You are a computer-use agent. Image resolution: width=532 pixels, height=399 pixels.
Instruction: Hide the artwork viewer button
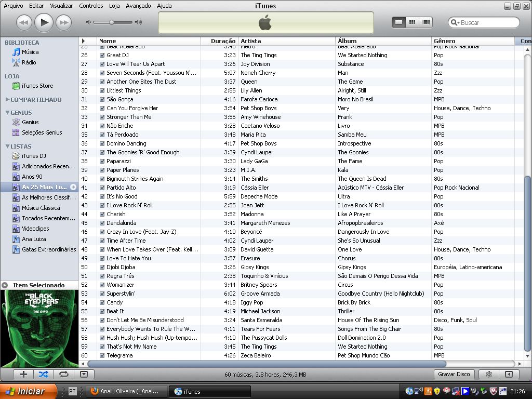pyautogui.click(x=84, y=374)
